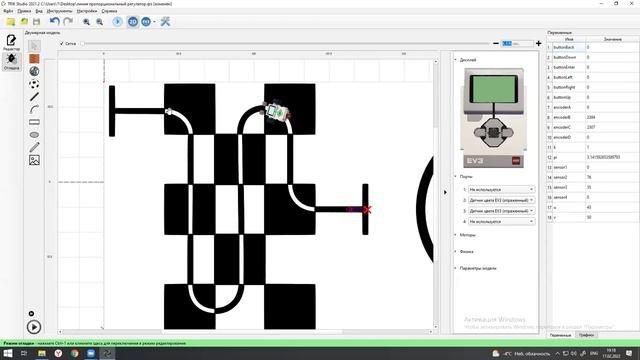Click the round robot-model icon beside 2D
This screenshot has height=360, width=640.
pyautogui.click(x=146, y=22)
